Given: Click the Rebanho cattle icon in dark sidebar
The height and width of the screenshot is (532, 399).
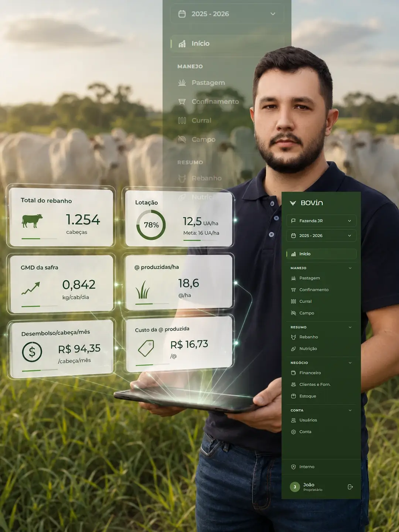Looking at the screenshot, I should click(x=293, y=337).
